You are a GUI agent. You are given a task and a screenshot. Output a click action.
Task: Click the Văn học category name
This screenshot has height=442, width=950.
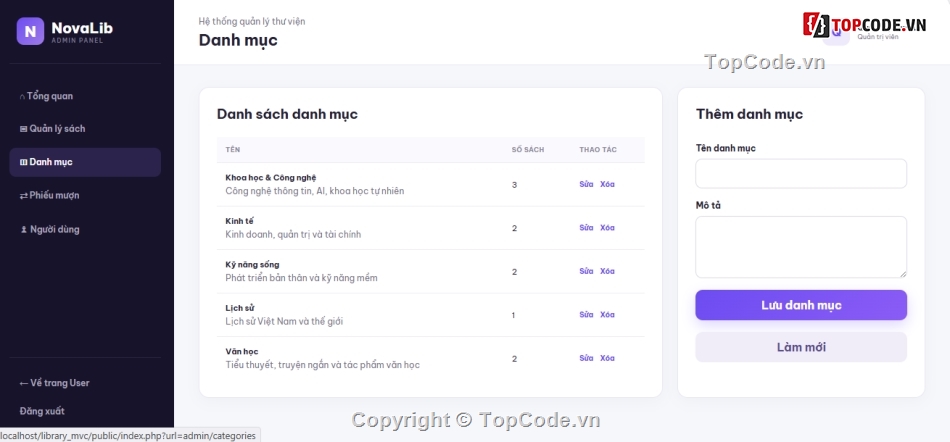(x=242, y=352)
